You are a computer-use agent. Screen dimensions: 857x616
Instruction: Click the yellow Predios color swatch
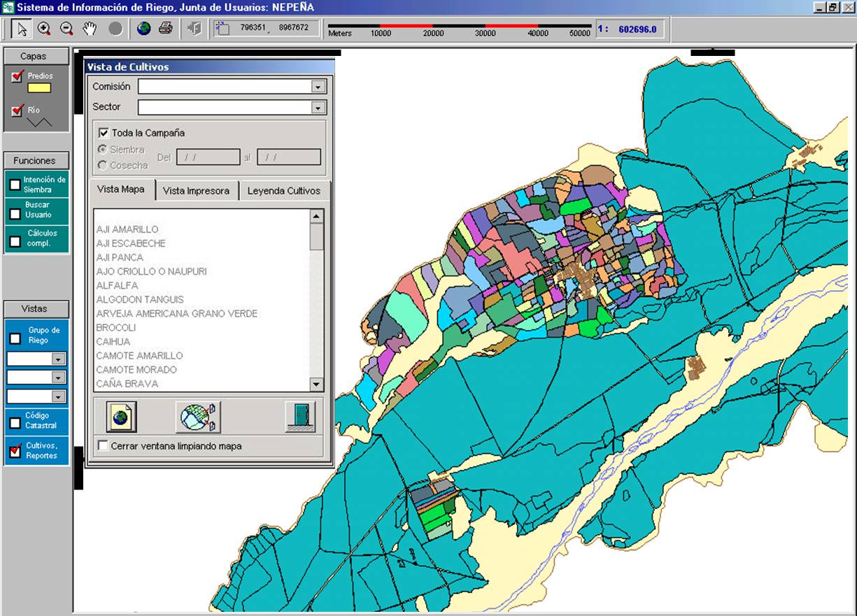click(39, 88)
